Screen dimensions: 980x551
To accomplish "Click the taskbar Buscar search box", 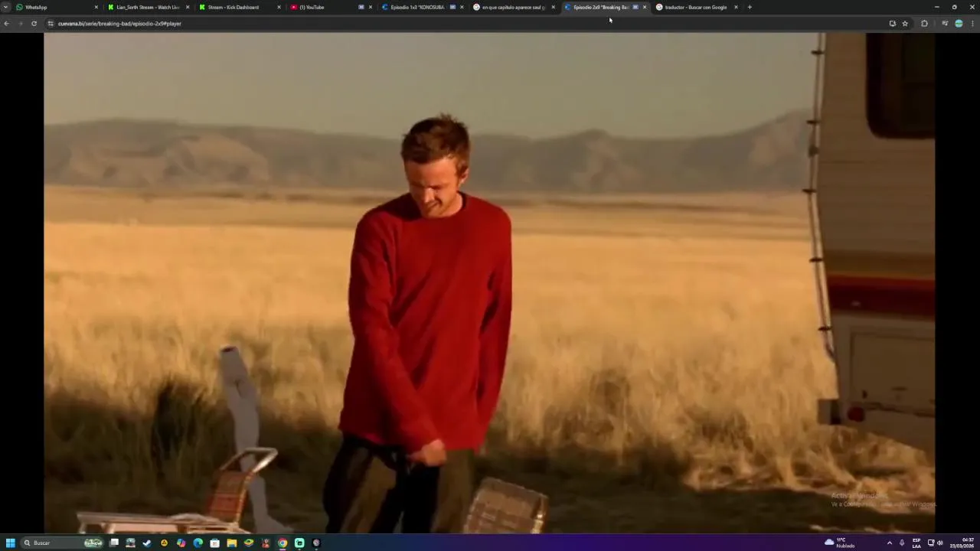I will point(63,543).
